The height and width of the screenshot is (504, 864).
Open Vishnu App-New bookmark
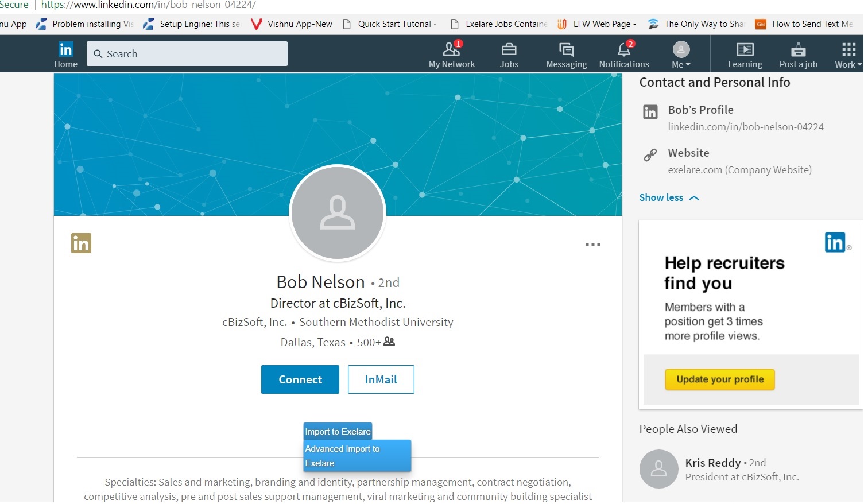[292, 24]
